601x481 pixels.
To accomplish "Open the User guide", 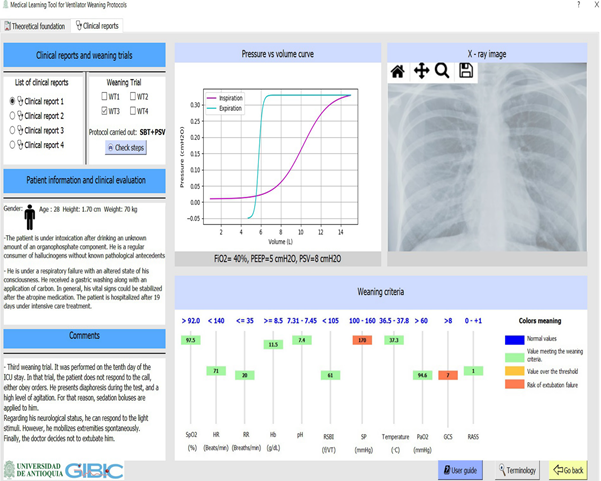I will [465, 469].
